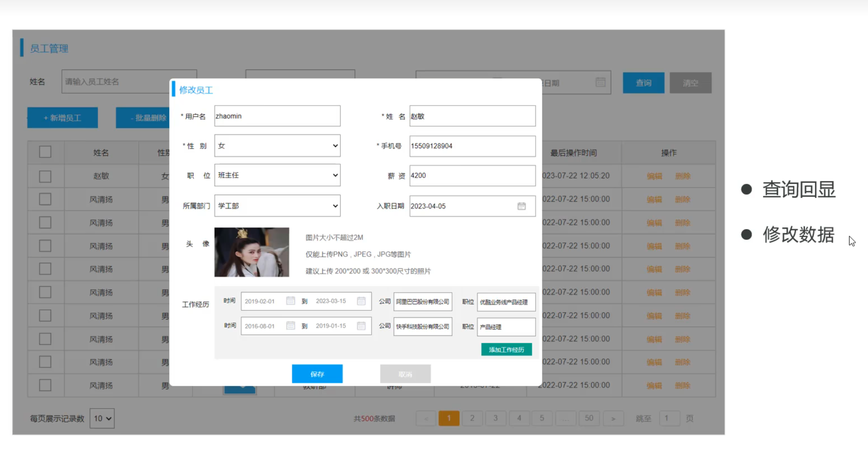Jump to page 50 in pagination
The width and height of the screenshot is (868, 453).
[x=588, y=418]
